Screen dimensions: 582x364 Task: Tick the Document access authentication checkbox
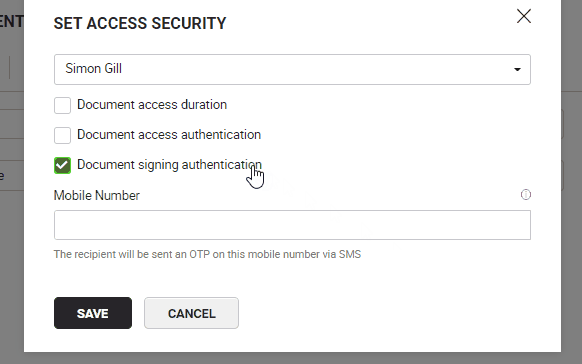(62, 135)
